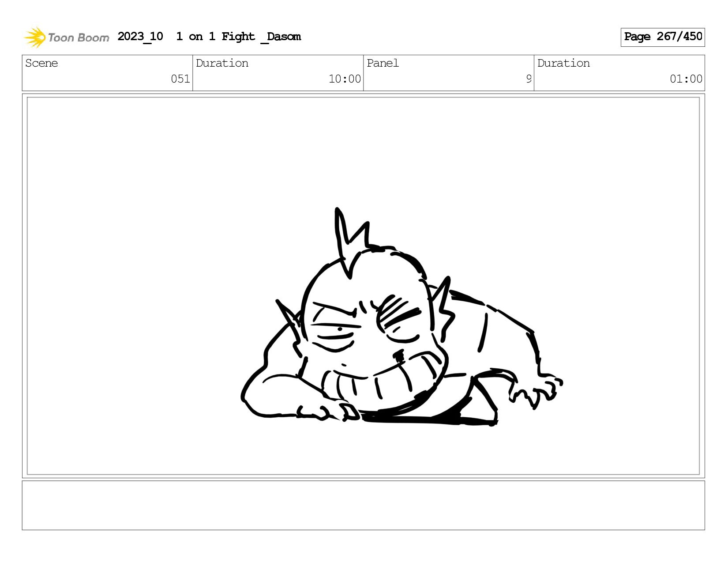This screenshot has height=563, width=728.
Task: Click the empty notes box below the panel
Action: [x=363, y=505]
